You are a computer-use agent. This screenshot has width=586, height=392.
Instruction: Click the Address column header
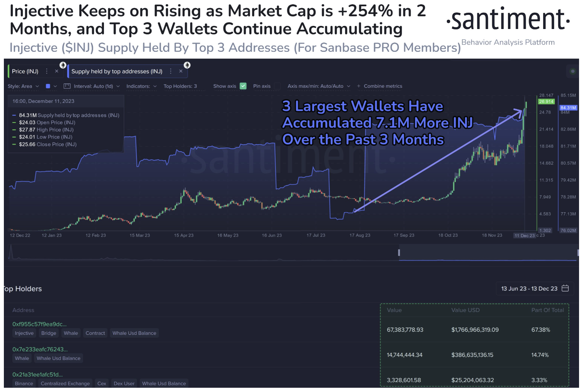tap(23, 310)
